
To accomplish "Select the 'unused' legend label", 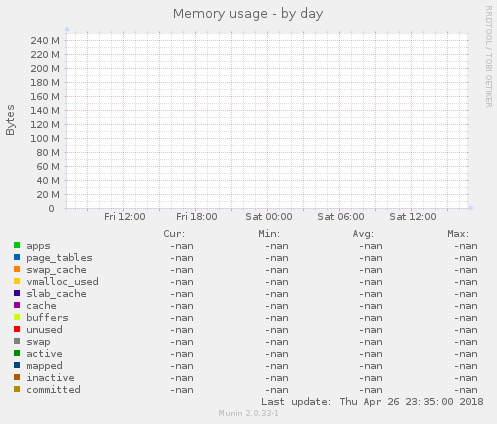I will coord(44,330).
